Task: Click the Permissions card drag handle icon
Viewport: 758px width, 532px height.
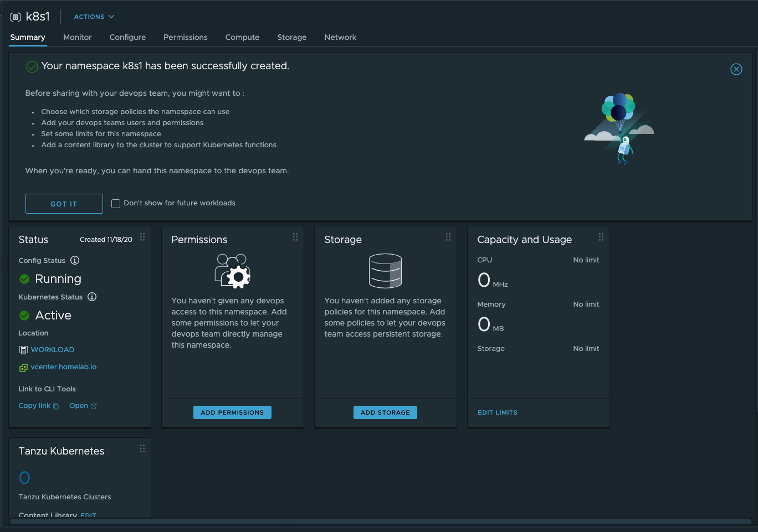Action: click(x=295, y=237)
